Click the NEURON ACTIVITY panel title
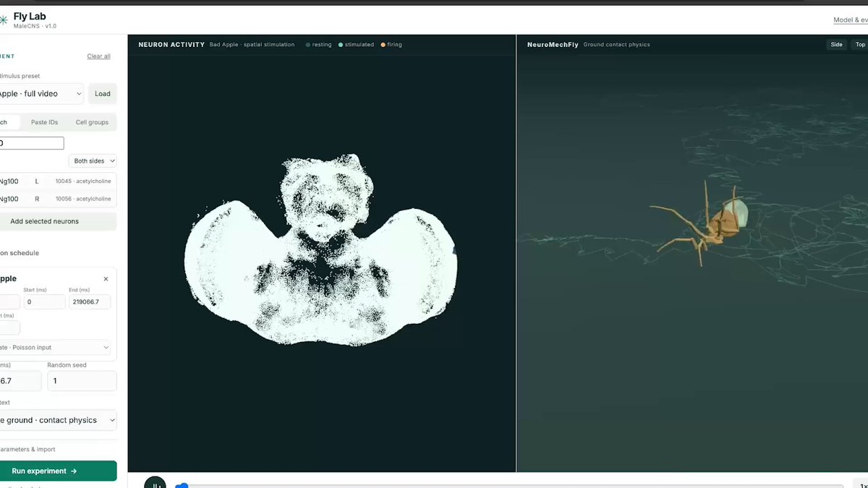 click(x=171, y=45)
